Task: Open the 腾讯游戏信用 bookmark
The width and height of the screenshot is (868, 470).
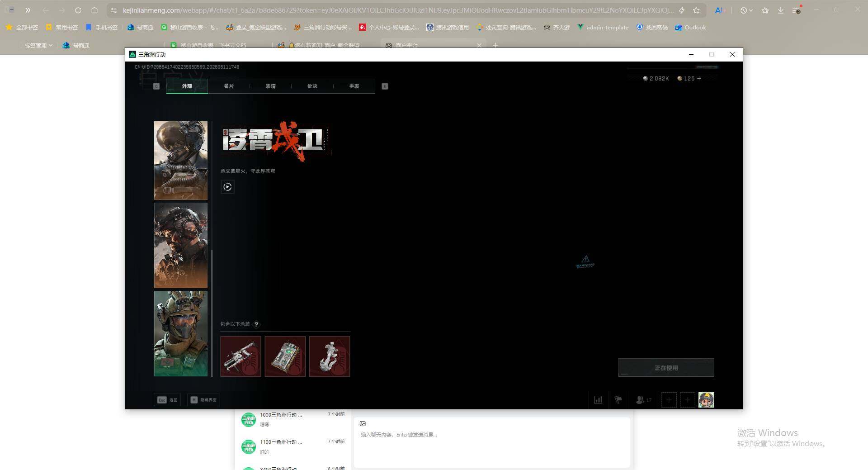Action: (x=448, y=27)
